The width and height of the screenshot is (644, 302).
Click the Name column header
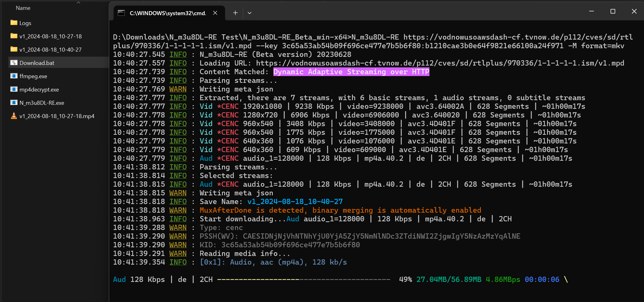(23, 8)
